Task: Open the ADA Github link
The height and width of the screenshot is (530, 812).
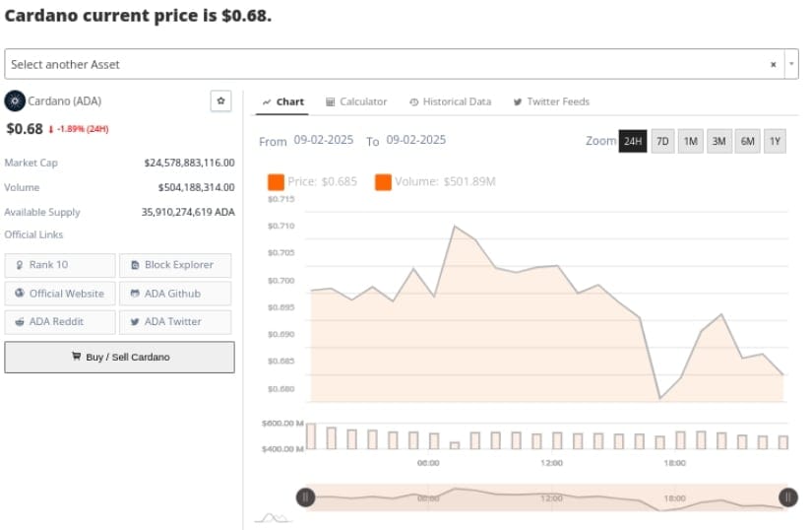Action: [174, 294]
